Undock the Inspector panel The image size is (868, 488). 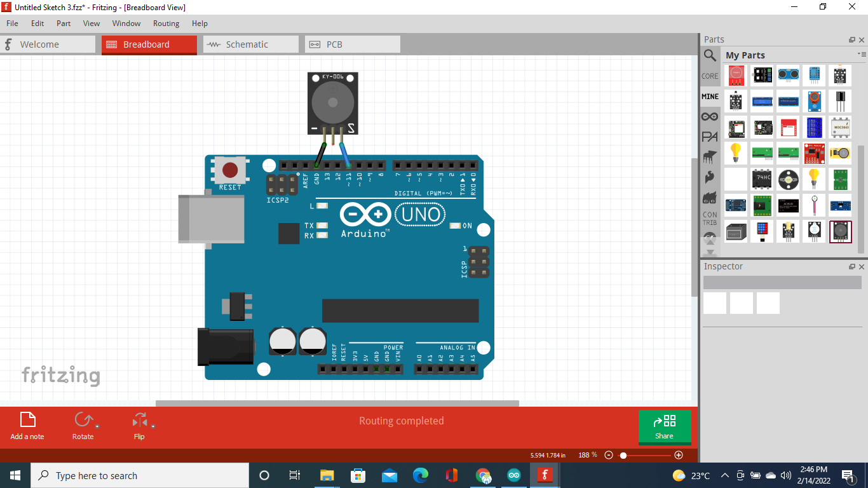coord(852,266)
